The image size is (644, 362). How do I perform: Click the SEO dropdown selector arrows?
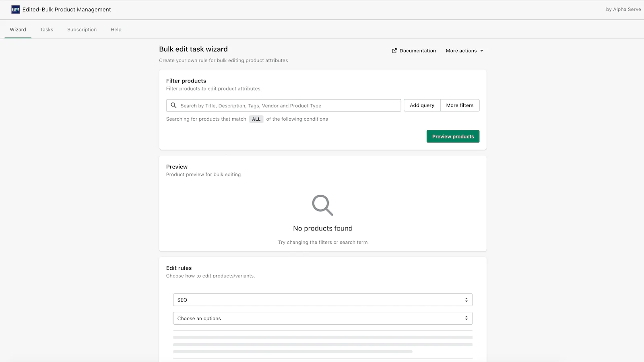(466, 300)
